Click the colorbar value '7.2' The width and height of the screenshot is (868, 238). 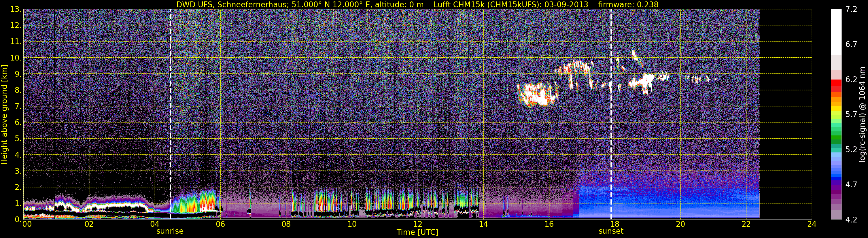click(x=851, y=10)
